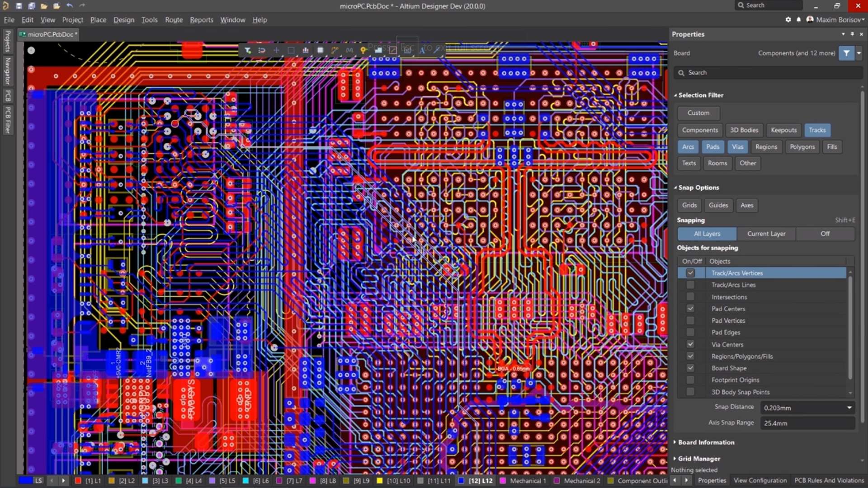Screen dimensions: 868x488
Task: Click the Undo arrow icon
Action: [70, 6]
